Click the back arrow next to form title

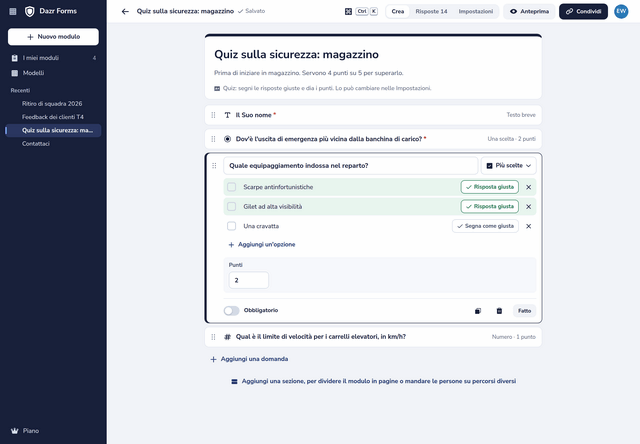pyautogui.click(x=125, y=11)
